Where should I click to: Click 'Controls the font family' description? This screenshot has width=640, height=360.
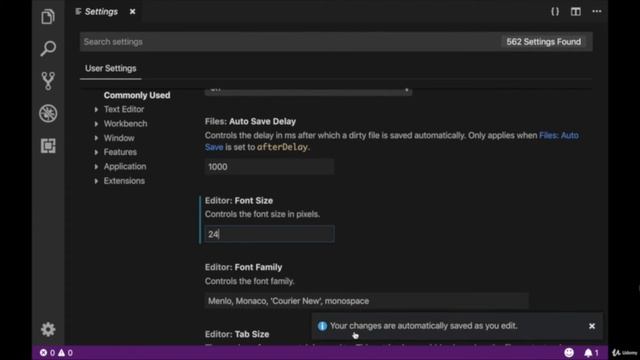249,281
